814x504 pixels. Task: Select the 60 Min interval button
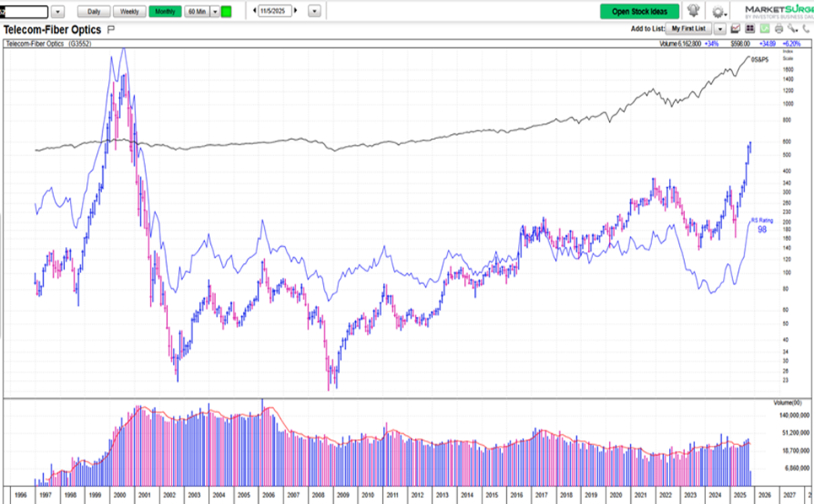[x=197, y=11]
